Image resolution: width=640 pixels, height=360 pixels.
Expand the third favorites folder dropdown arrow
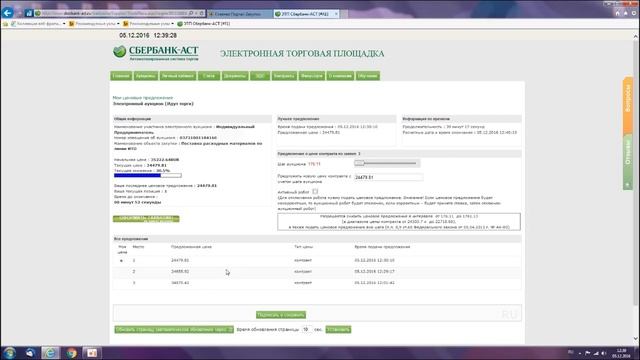tap(172, 24)
